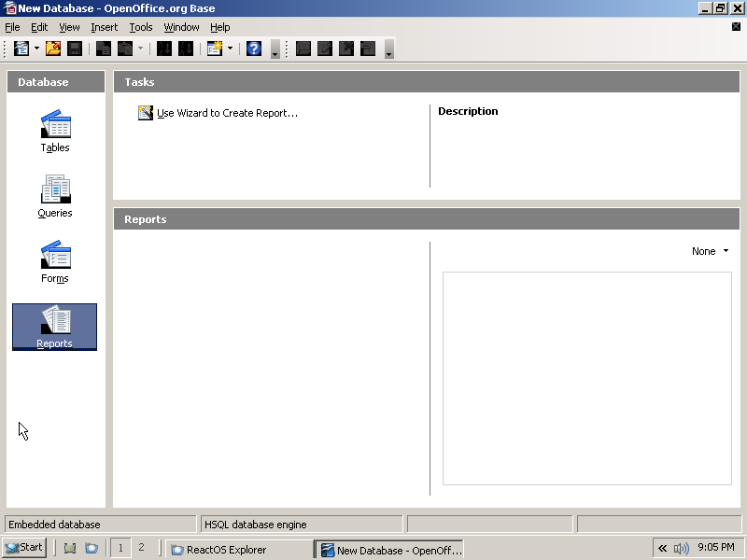Open the File menu

12,28
